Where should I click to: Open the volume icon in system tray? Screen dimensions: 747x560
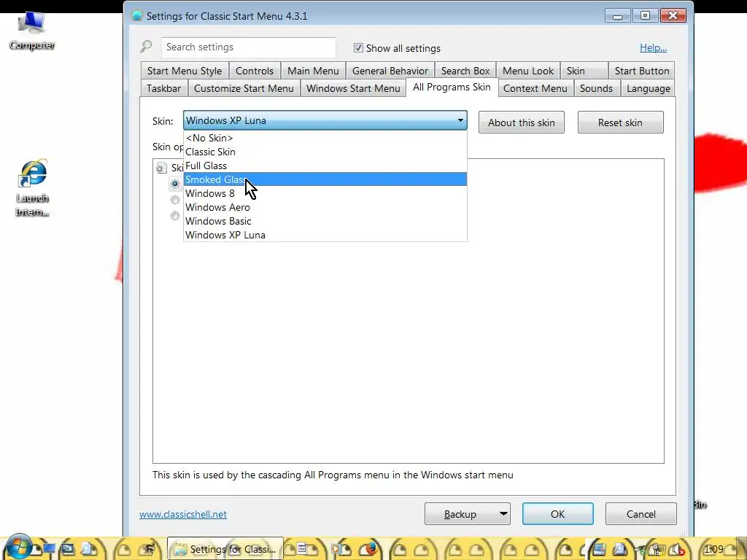click(x=677, y=550)
